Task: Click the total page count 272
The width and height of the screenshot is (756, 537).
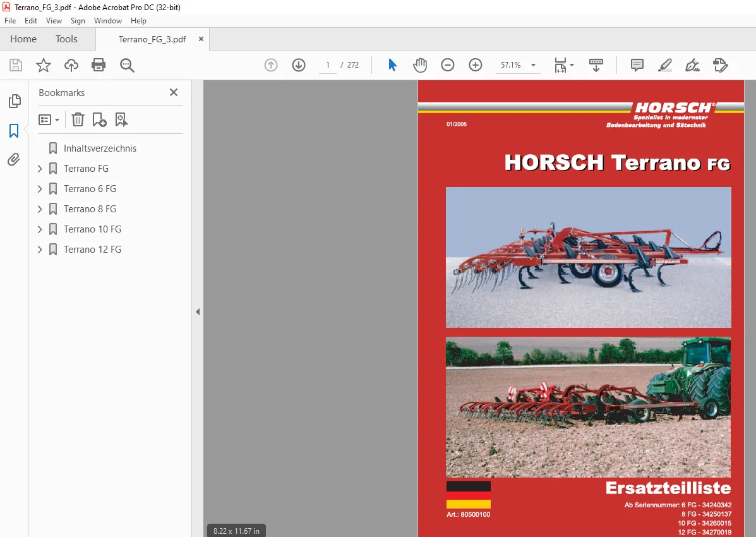Action: tap(353, 65)
